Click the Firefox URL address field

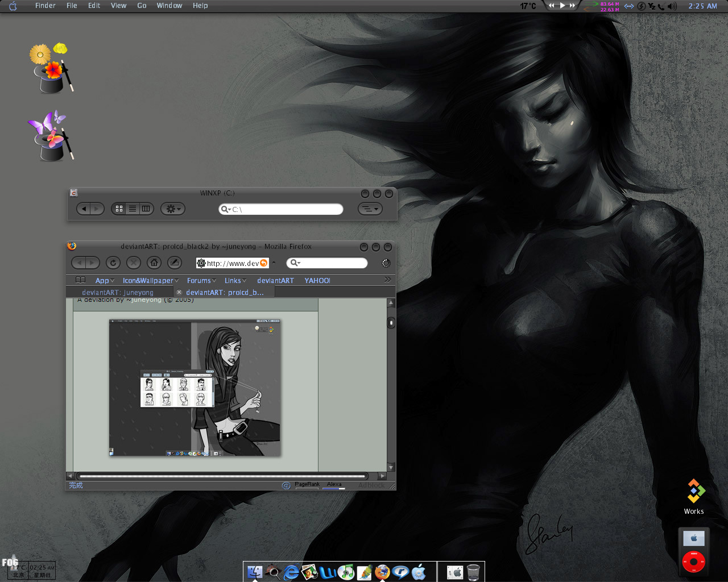[233, 263]
